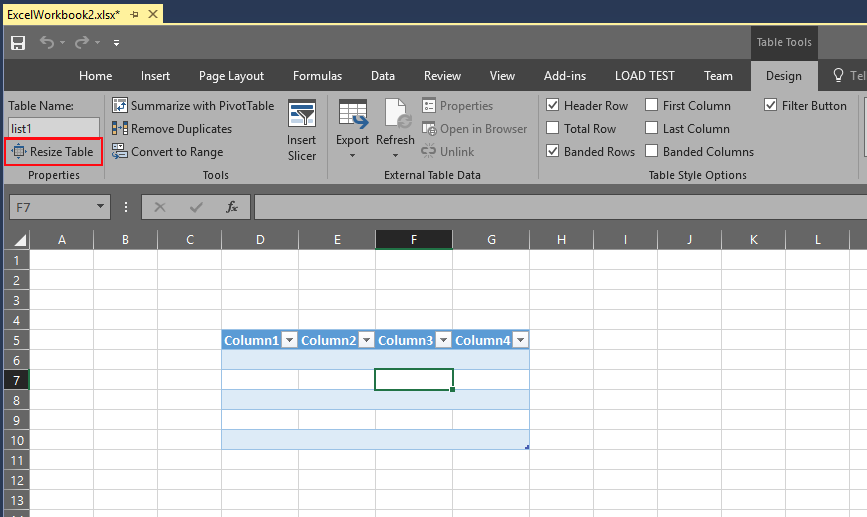
Task: Uncheck the Banded Rows checkbox
Action: pyautogui.click(x=552, y=151)
